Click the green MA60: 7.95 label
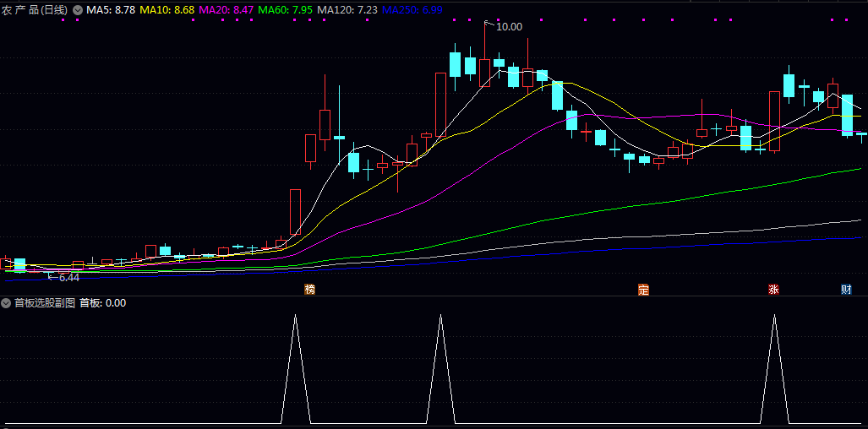Image resolution: width=868 pixels, height=429 pixels. (x=286, y=10)
